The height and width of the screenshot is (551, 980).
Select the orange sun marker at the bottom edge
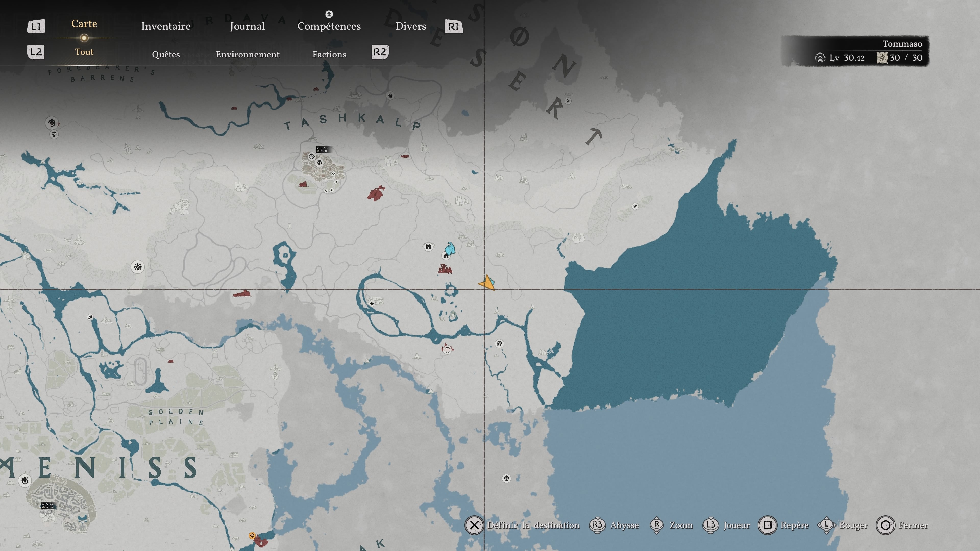(x=252, y=535)
